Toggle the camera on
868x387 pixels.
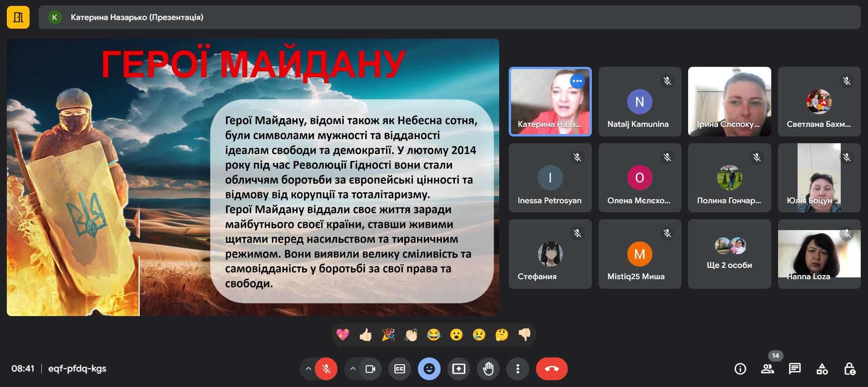pos(370,369)
